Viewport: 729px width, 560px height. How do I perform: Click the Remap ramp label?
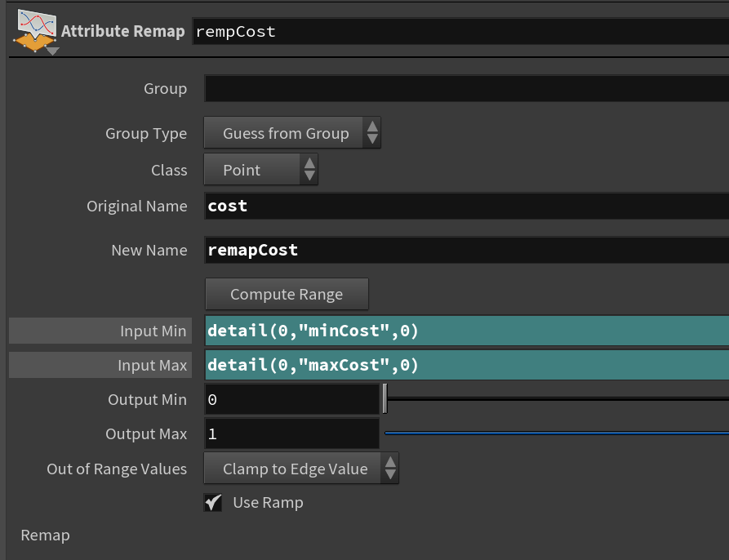45,536
